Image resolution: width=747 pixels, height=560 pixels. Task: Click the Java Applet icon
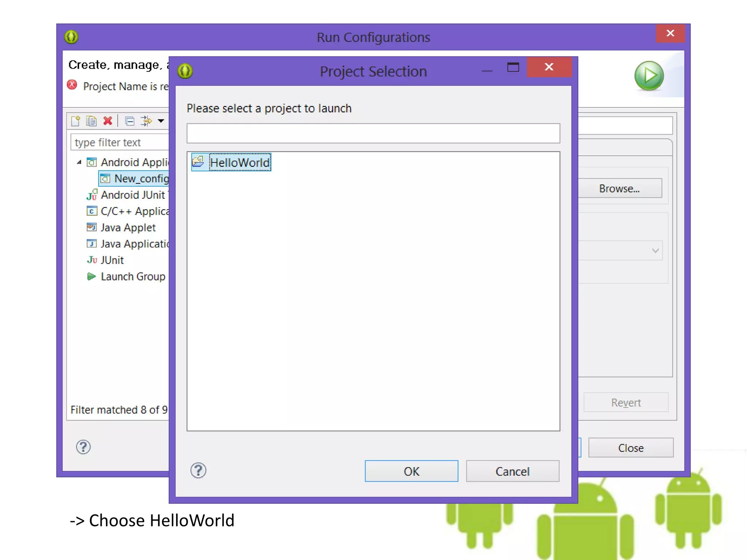point(92,227)
